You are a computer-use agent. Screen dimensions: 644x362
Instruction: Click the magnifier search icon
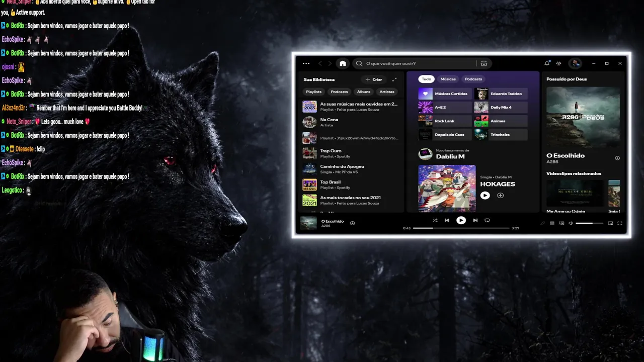359,63
